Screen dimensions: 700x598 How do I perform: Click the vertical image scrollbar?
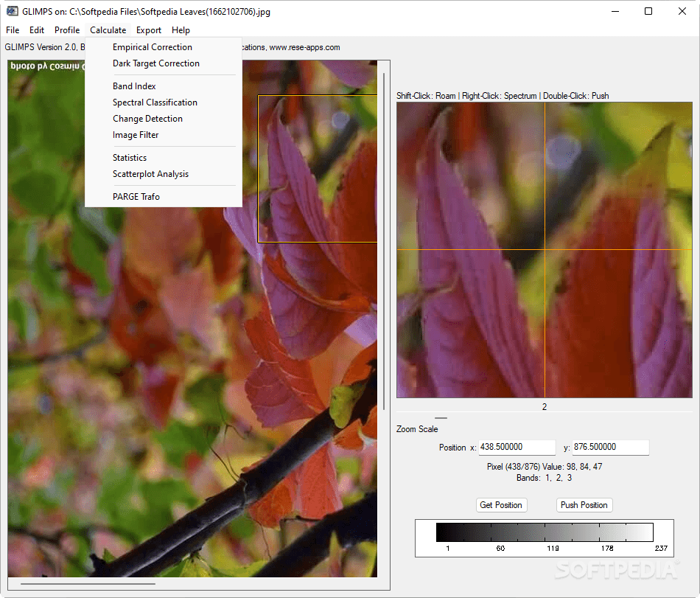point(384,241)
